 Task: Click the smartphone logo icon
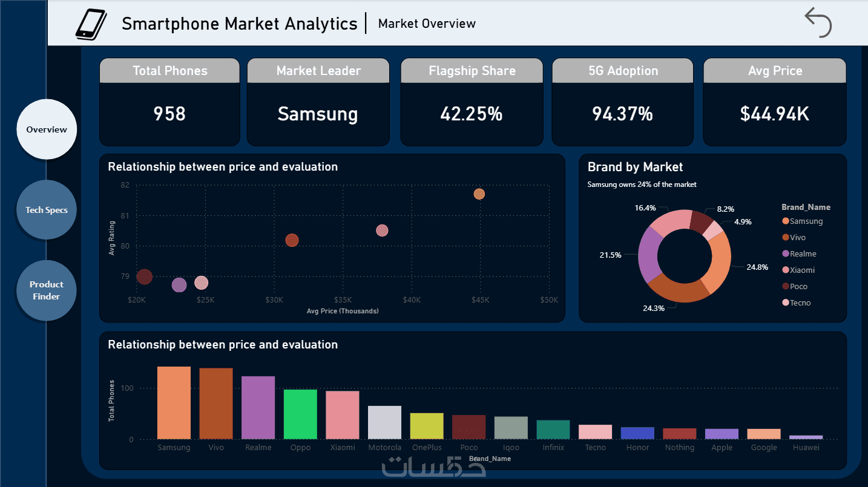click(91, 24)
